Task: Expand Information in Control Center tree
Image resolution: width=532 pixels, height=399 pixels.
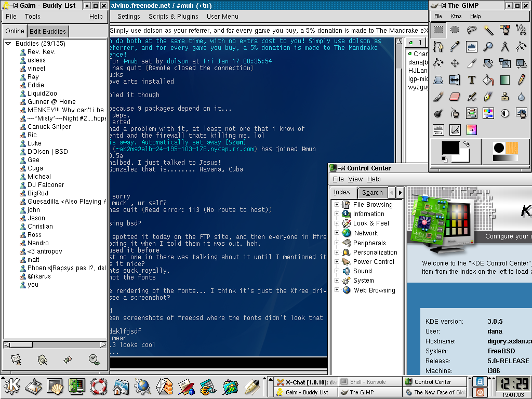Action: pos(337,214)
